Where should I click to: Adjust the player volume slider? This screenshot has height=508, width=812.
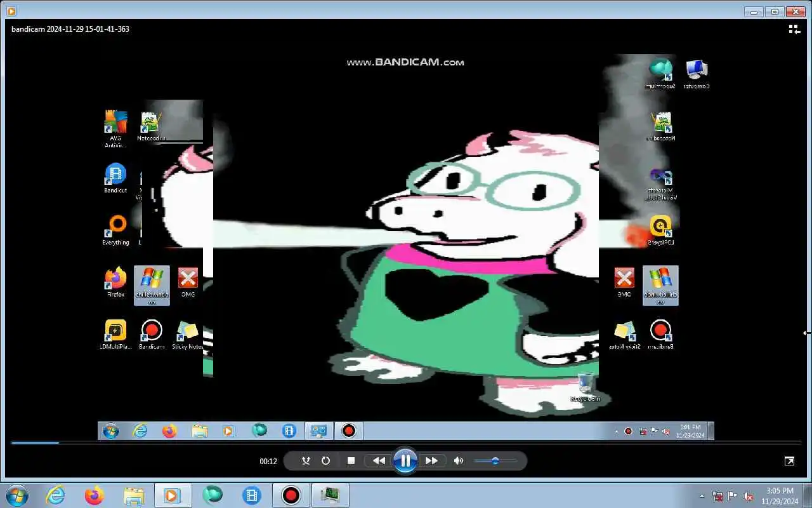point(495,460)
